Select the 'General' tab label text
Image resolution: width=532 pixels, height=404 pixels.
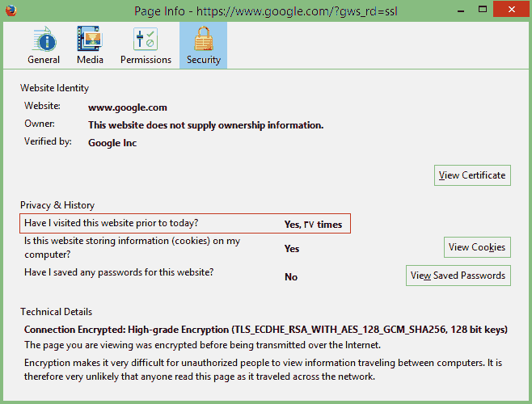(44, 60)
